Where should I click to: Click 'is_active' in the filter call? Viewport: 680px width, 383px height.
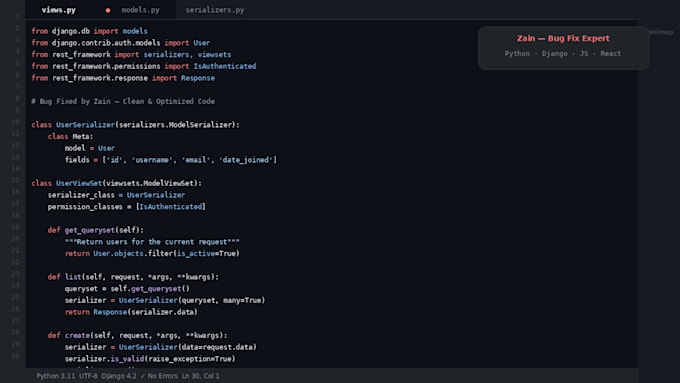tap(196, 254)
